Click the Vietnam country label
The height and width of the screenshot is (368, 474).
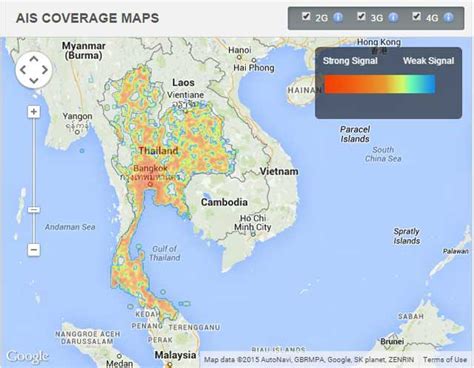point(279,171)
